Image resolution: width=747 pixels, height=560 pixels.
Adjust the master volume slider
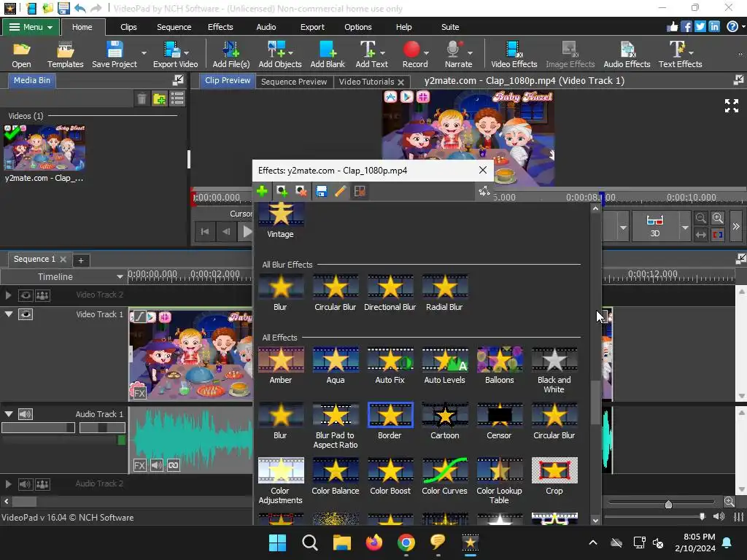click(701, 516)
